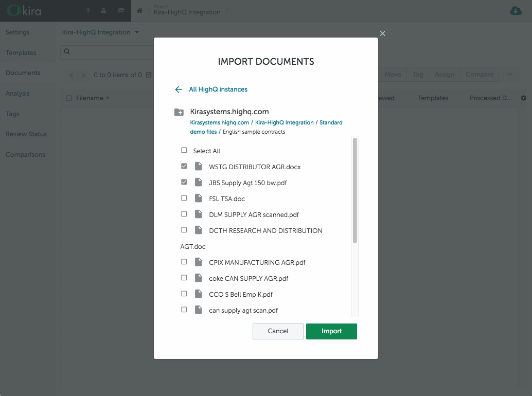Image resolution: width=532 pixels, height=396 pixels.
Task: Go to next page arrow
Action: tap(83, 75)
